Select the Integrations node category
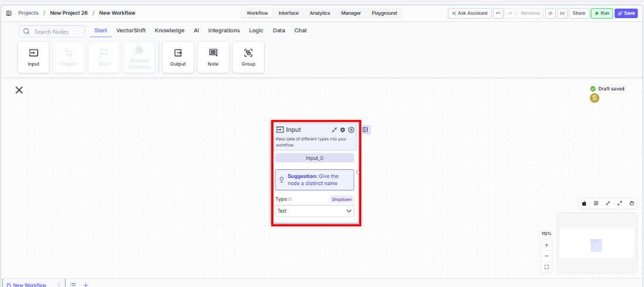This screenshot has width=644, height=287. click(224, 30)
